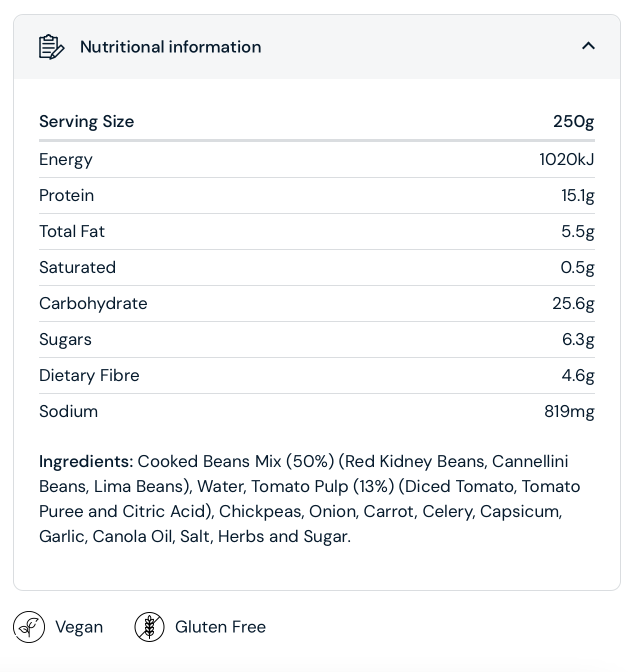Collapse the Nutritional information chevron
The width and height of the screenshot is (638, 672).
pyautogui.click(x=588, y=46)
